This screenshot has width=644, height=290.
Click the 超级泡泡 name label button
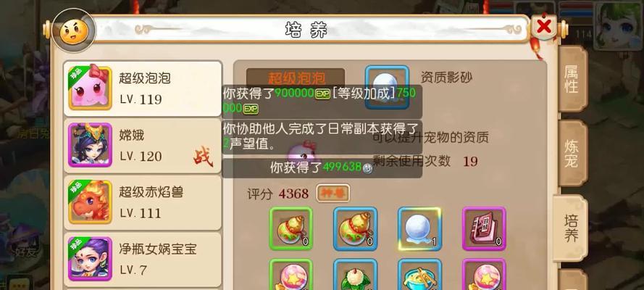(x=296, y=78)
